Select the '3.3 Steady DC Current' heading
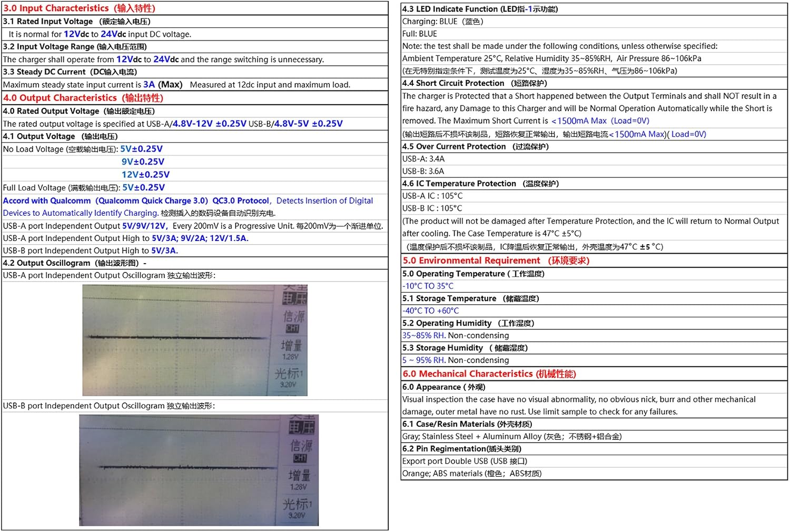 70,72
